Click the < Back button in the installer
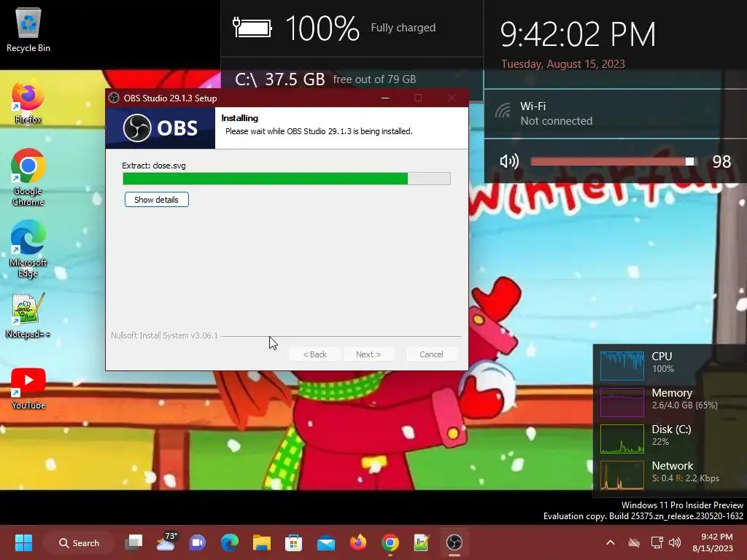 click(315, 354)
